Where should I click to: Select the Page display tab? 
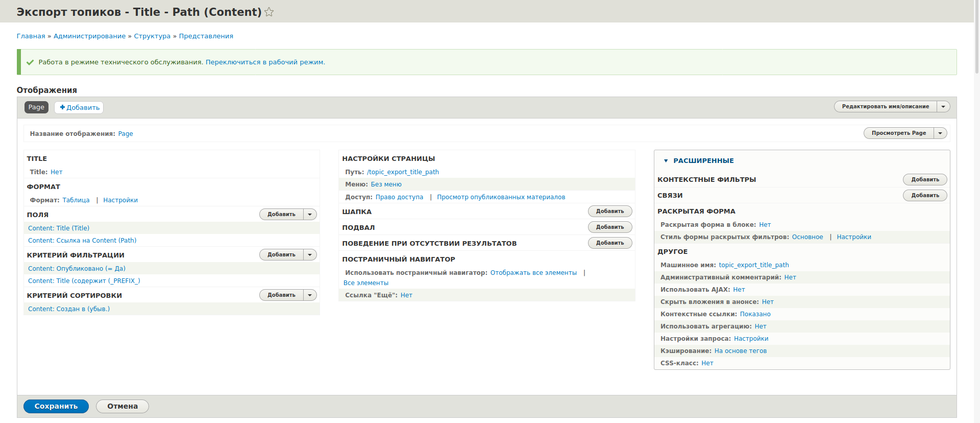tap(36, 107)
